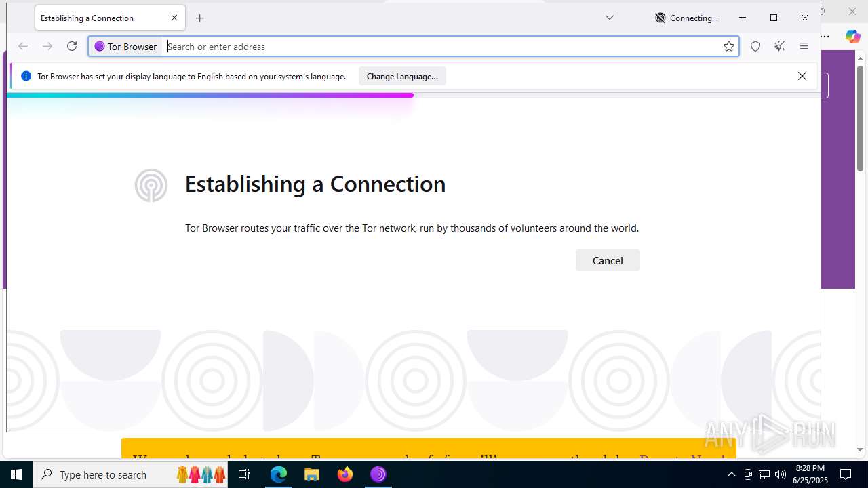Image resolution: width=868 pixels, height=488 pixels.
Task: Maximize the Tor Browser window
Action: 774,18
